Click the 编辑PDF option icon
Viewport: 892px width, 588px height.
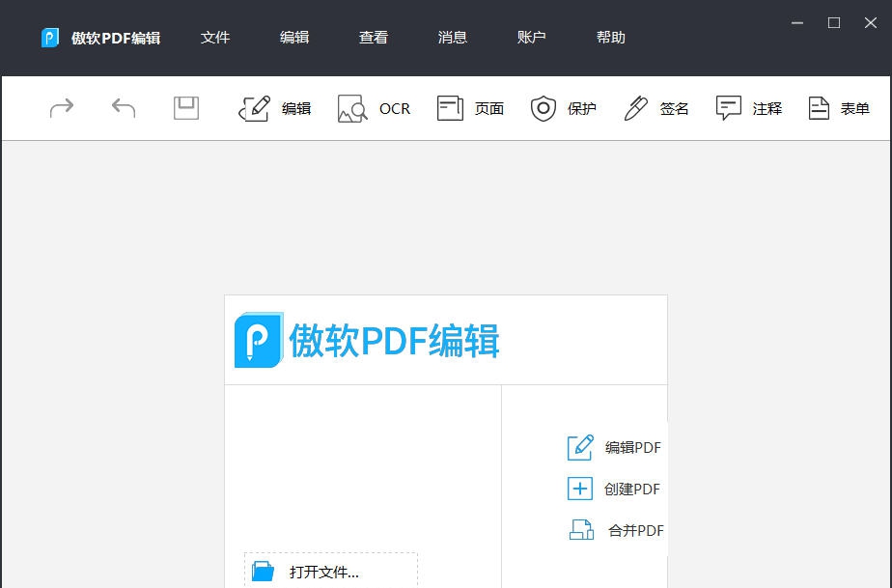coord(579,448)
